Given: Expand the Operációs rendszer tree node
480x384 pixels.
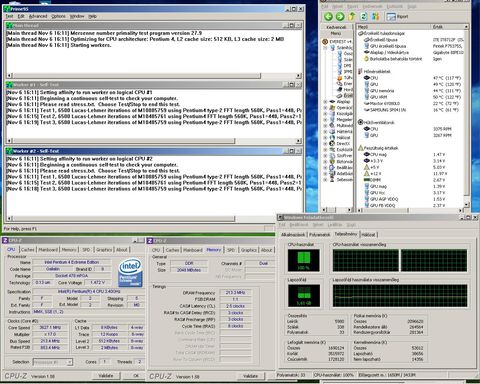Looking at the screenshot, I should point(325,108).
